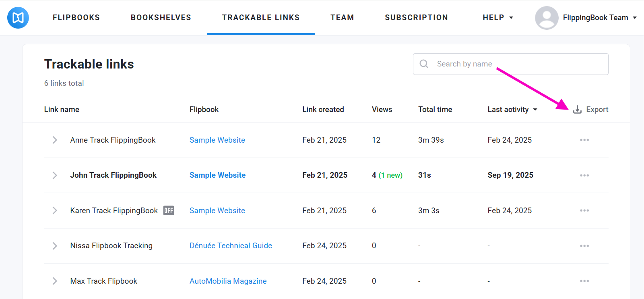Go to the Flipbooks tab
Viewport: 644px width, 299px height.
pyautogui.click(x=76, y=18)
